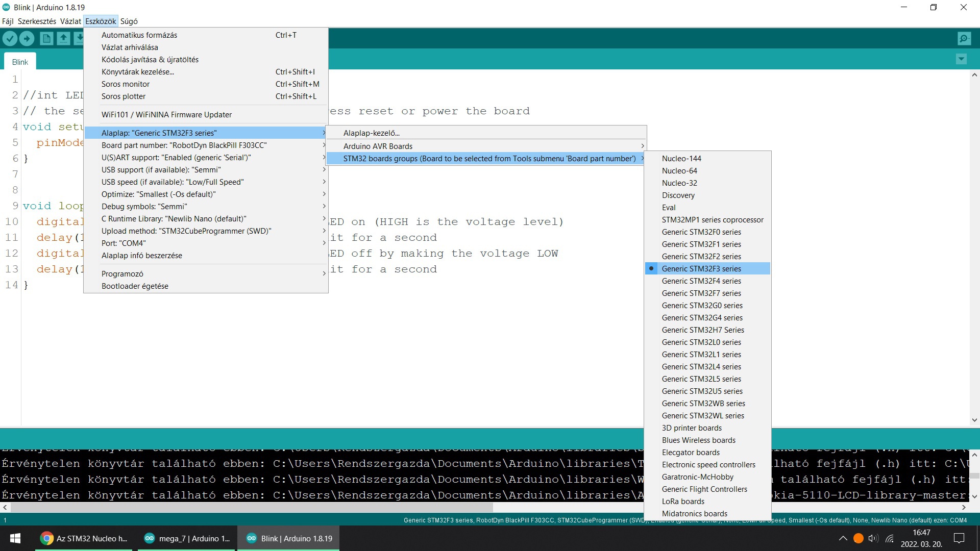Click the Upload arrow icon
This screenshot has height=551, width=980.
[x=27, y=38]
